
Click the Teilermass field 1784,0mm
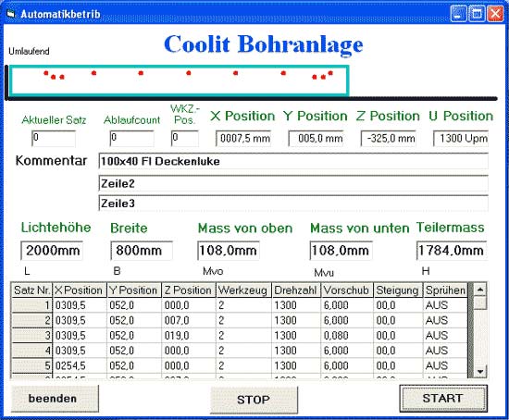click(452, 251)
